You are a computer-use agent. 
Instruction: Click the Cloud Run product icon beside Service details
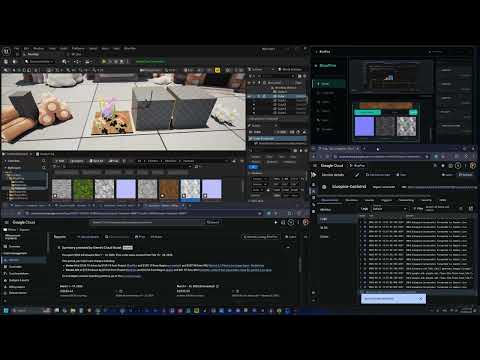coord(314,175)
